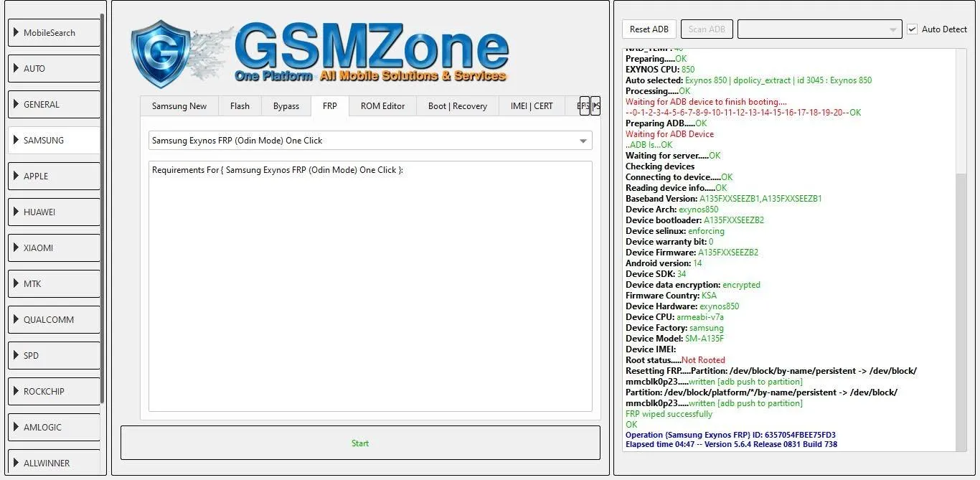The width and height of the screenshot is (980, 480).
Task: Go to the ROM Editor tab
Action: coord(383,106)
